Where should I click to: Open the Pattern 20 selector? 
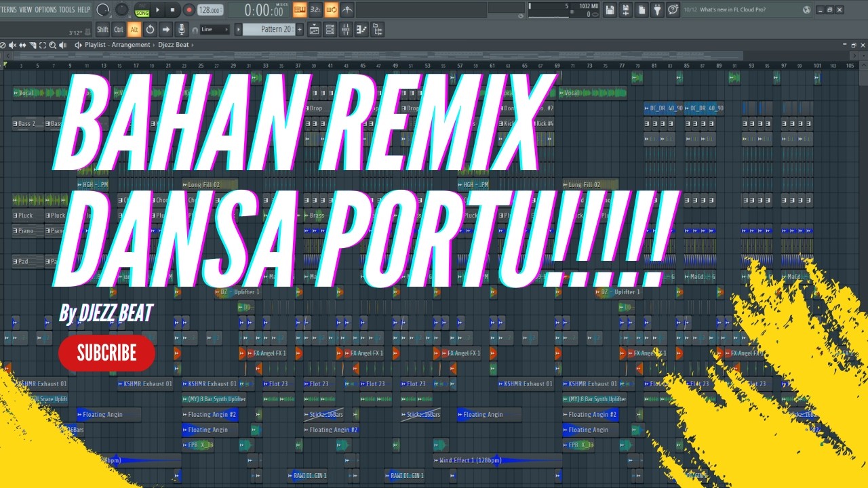pos(269,30)
